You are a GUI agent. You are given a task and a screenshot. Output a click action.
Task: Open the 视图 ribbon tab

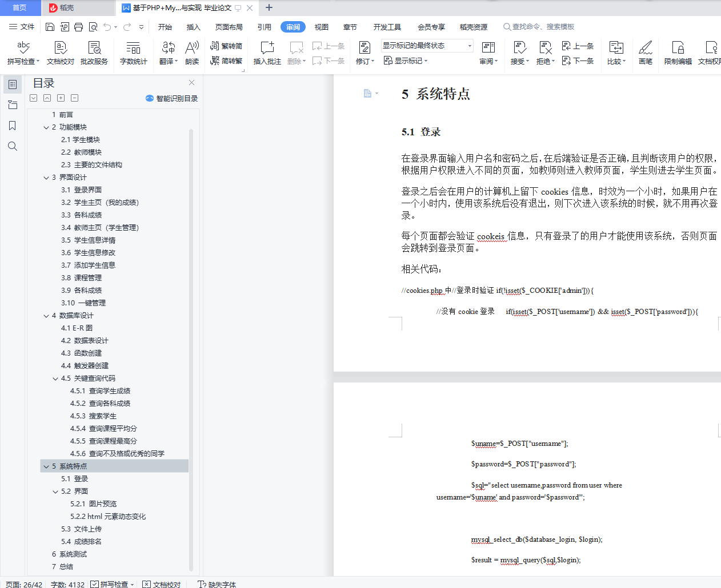[321, 26]
